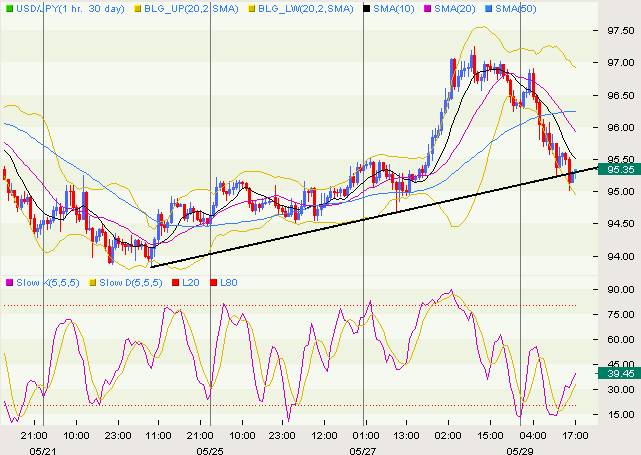This screenshot has height=455, width=641.
Task: Click the black SMA(10) legend square
Action: (367, 9)
